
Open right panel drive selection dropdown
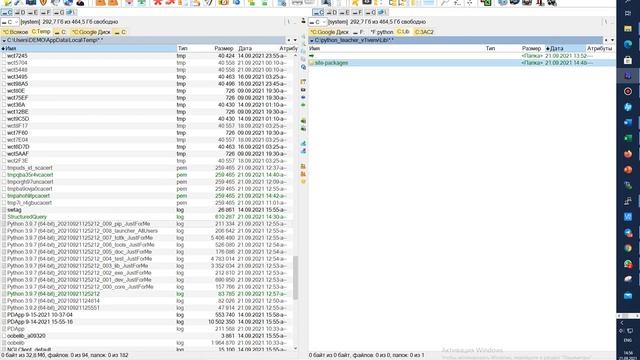[x=318, y=22]
